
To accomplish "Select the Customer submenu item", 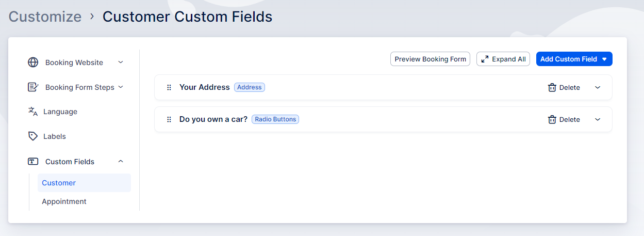I will coord(59,183).
